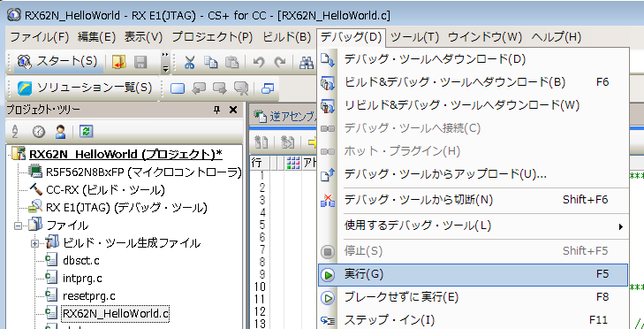Click the delete comment bubble icon

pos(240,88)
